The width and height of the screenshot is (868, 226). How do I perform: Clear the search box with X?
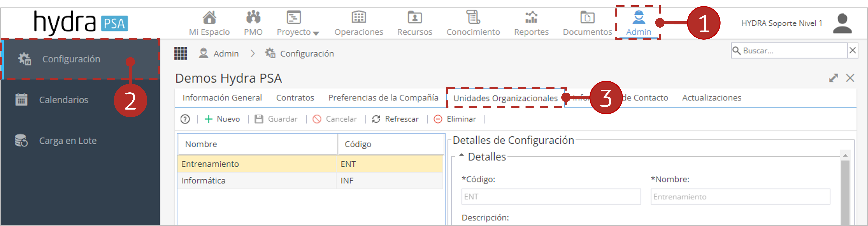click(852, 51)
